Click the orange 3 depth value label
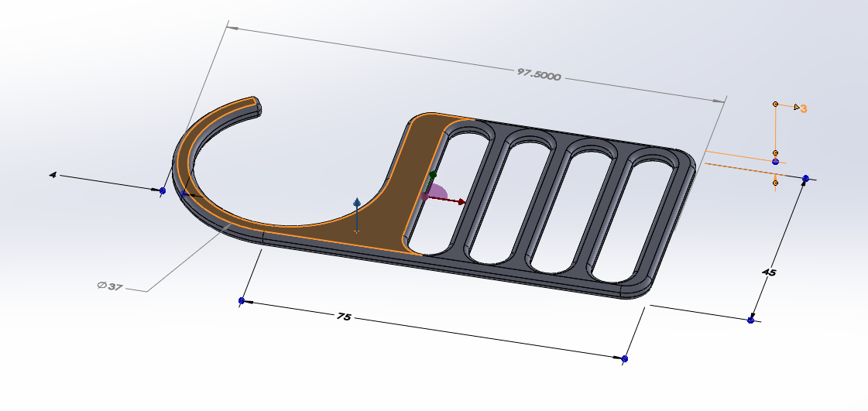Screen dimensions: 868x411 [804, 109]
